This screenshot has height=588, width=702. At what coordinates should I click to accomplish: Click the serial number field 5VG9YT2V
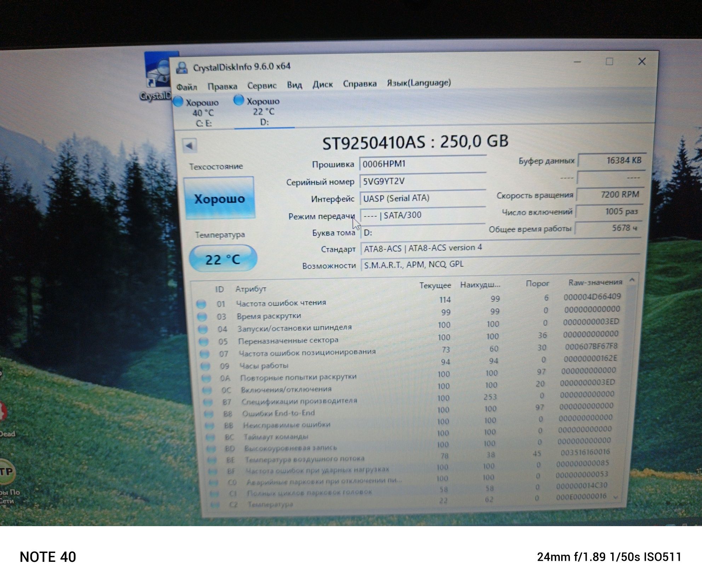422,181
